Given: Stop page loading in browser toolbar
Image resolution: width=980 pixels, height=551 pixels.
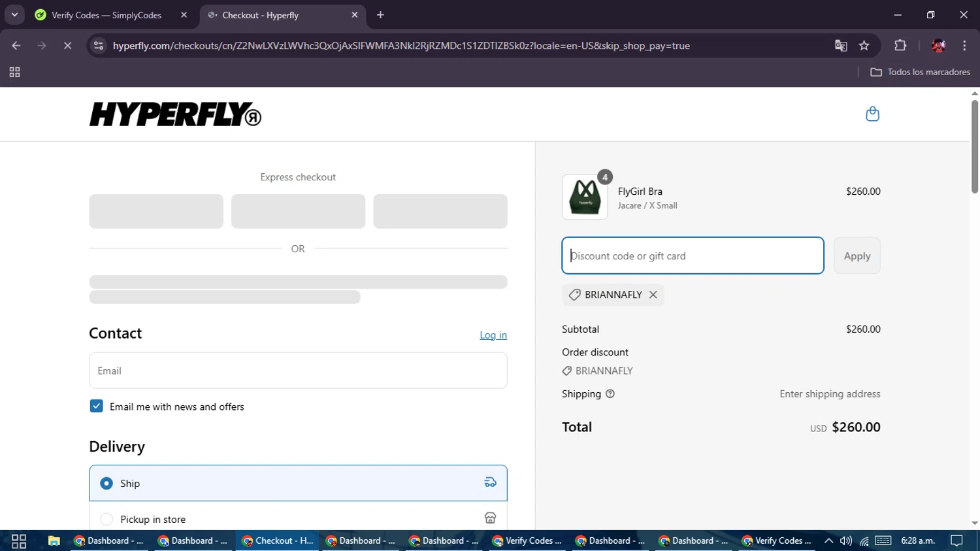Looking at the screenshot, I should click(x=67, y=46).
